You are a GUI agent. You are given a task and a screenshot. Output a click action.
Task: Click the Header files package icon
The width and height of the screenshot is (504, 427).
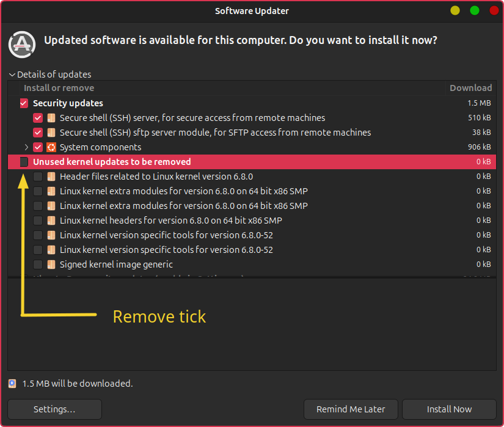click(51, 176)
